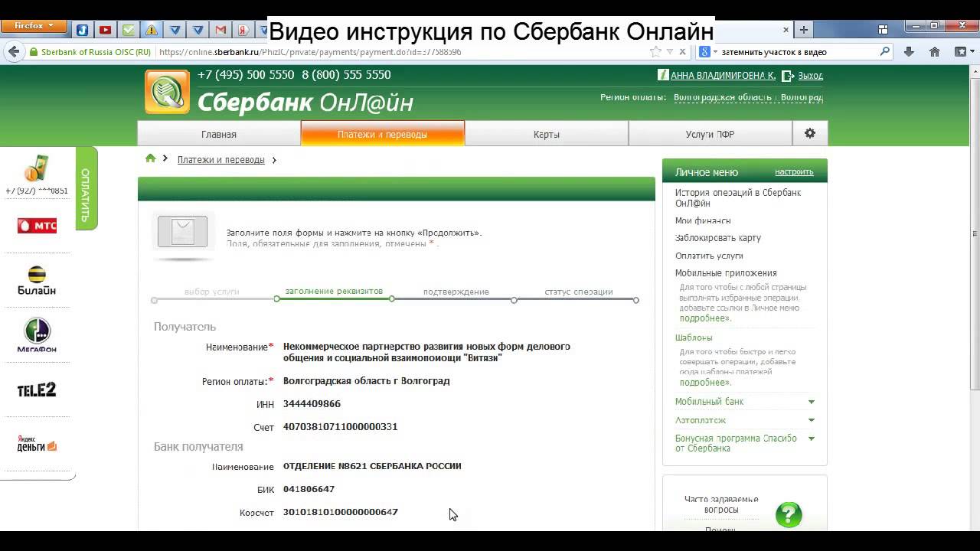This screenshot has height=551, width=980.
Task: Select the МегаФон operator logo
Action: point(37,336)
